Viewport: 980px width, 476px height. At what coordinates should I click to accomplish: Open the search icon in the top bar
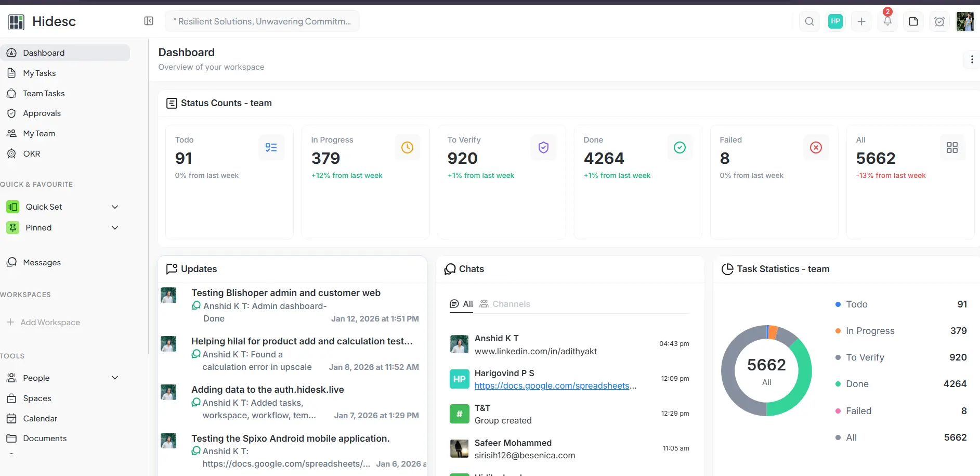(809, 21)
